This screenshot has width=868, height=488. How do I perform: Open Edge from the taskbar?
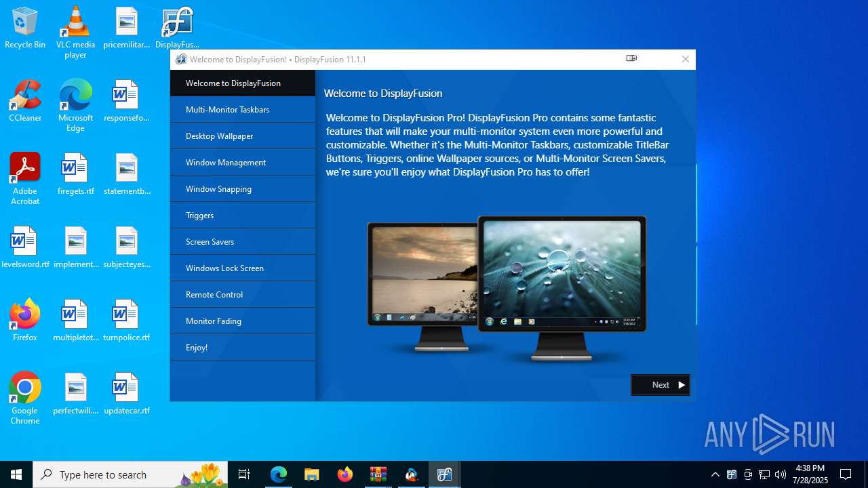tap(279, 474)
